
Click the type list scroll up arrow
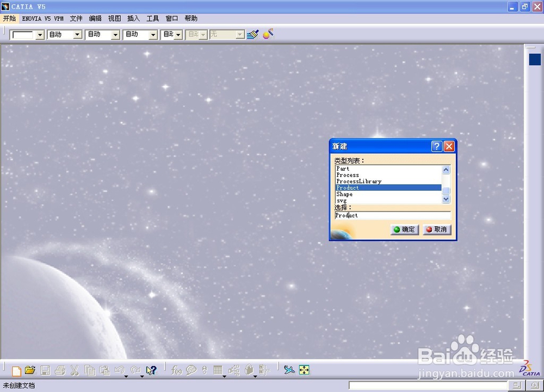[x=446, y=170]
